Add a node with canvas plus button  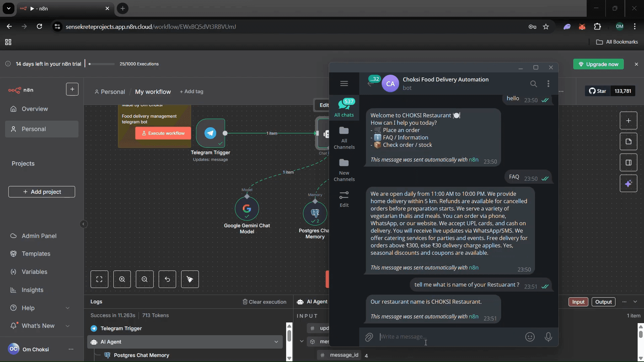[629, 121]
